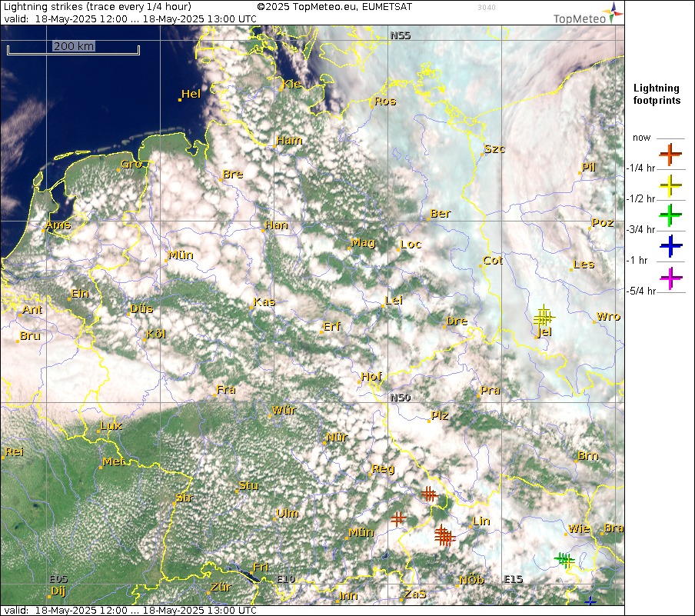The image size is (695, 616).
Task: Click the green -1/2 hr legend cross
Action: click(670, 215)
